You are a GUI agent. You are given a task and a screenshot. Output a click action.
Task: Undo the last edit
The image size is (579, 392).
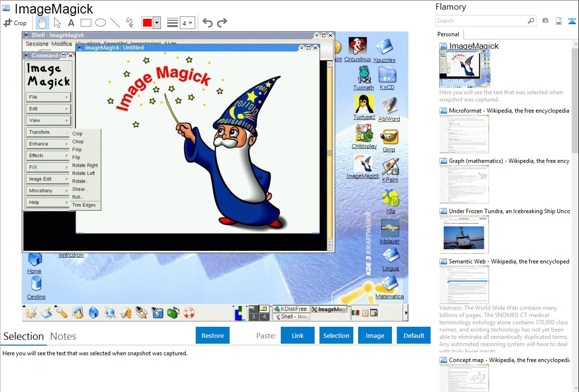207,23
